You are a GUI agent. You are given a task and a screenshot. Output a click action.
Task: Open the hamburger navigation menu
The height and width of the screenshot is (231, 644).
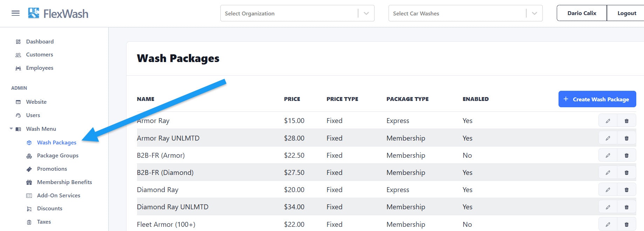click(x=15, y=13)
